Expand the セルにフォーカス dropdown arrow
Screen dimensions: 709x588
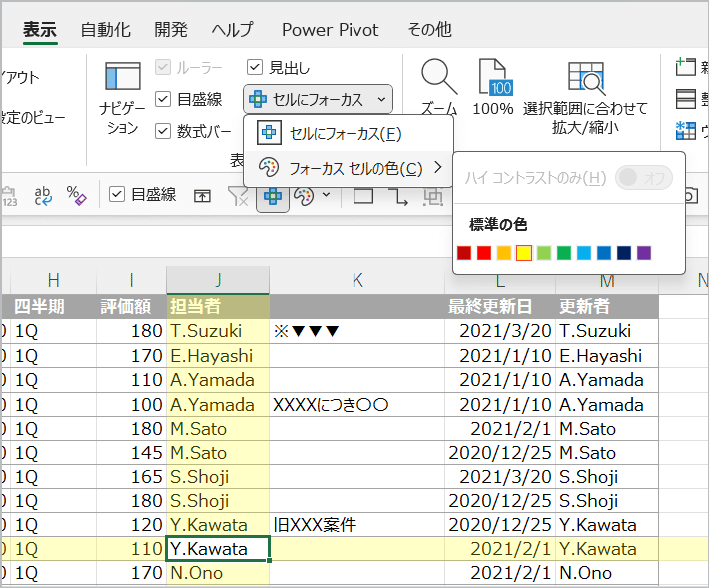(x=382, y=99)
